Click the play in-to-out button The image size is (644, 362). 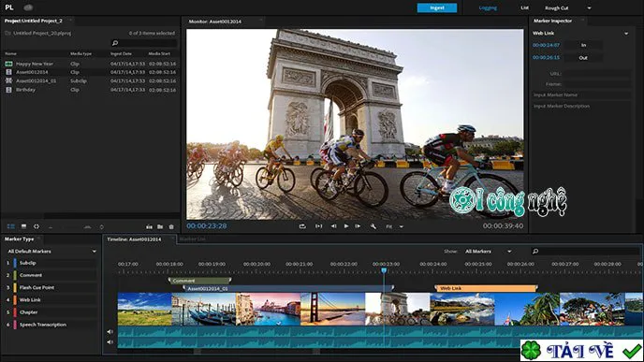click(318, 226)
